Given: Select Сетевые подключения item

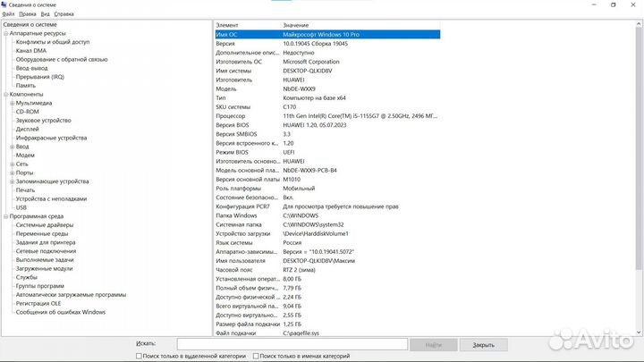Looking at the screenshot, I should [x=46, y=251].
